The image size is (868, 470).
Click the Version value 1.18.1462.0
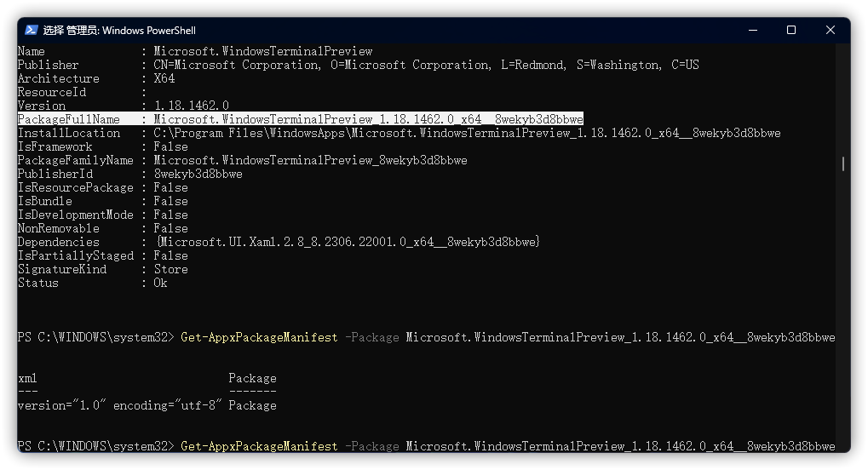[191, 106]
